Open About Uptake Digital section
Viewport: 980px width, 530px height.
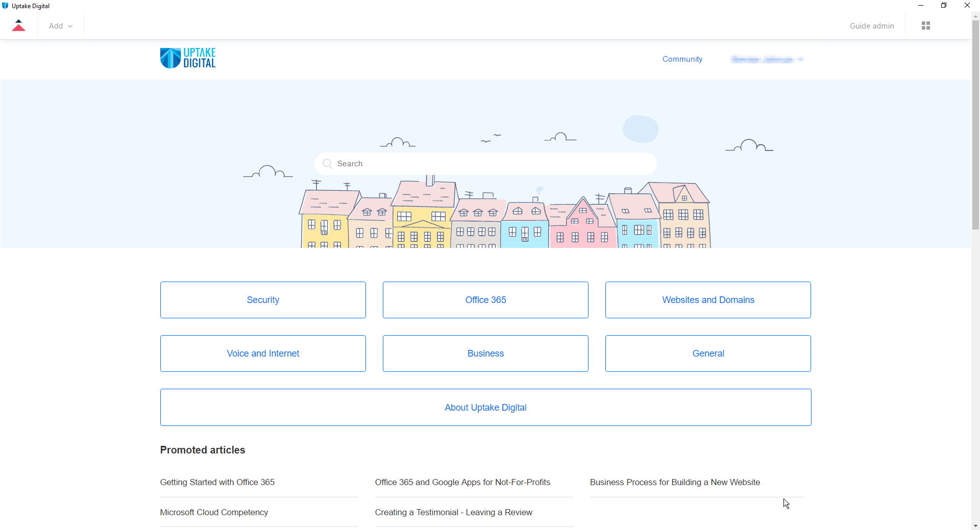485,408
